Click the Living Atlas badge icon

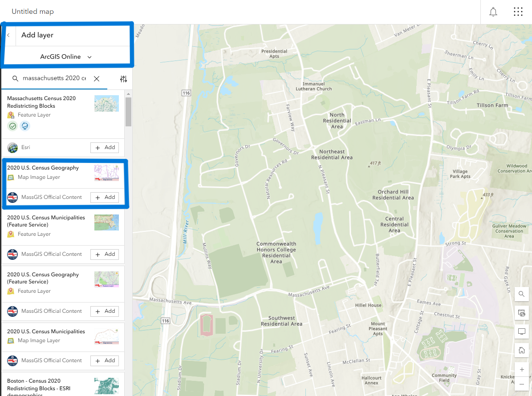pos(25,126)
